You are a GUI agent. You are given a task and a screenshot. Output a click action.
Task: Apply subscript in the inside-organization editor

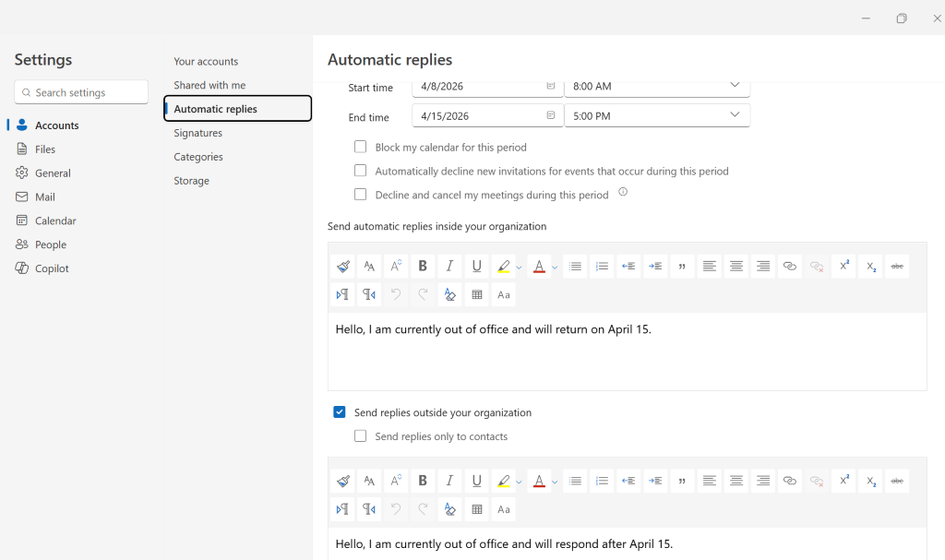click(x=871, y=266)
